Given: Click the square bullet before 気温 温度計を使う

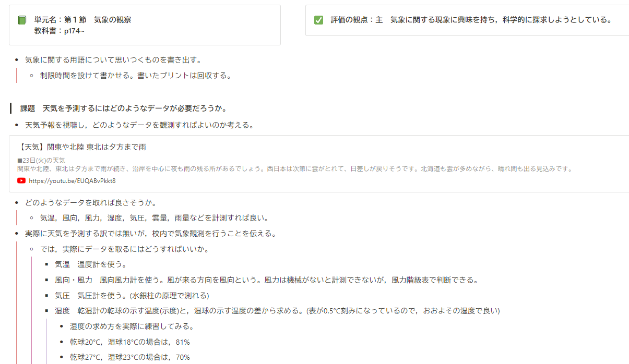Looking at the screenshot, I should (x=46, y=265).
